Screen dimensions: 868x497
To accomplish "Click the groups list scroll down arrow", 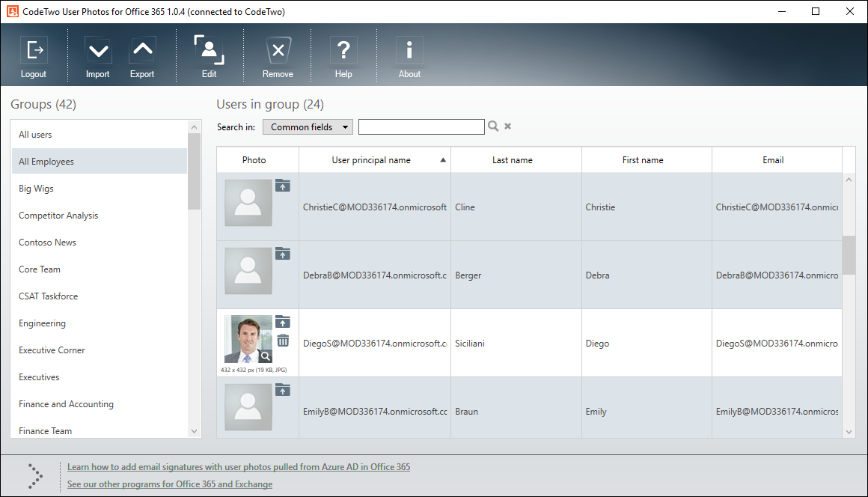I will [x=194, y=431].
